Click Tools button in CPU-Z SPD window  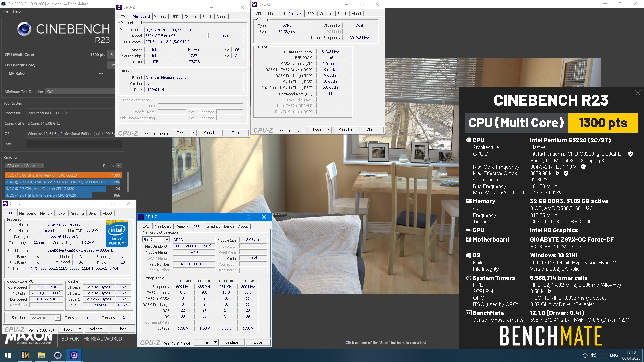203,342
